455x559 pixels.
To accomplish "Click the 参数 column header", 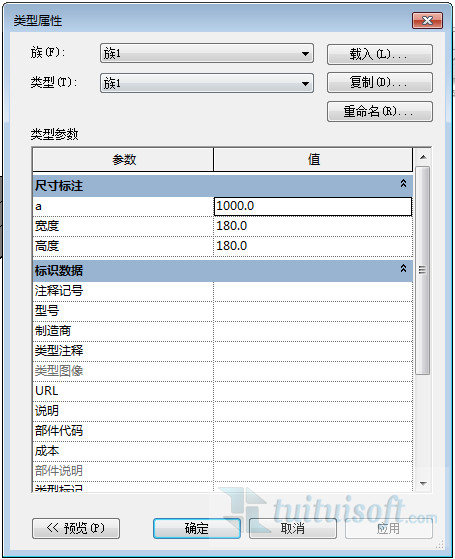I will click(x=123, y=160).
